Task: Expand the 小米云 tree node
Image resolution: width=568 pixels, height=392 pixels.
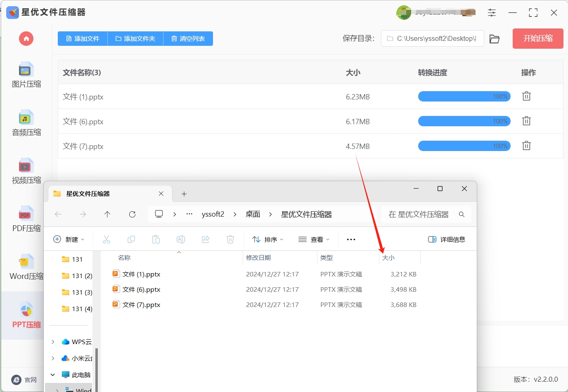Action: (x=53, y=358)
